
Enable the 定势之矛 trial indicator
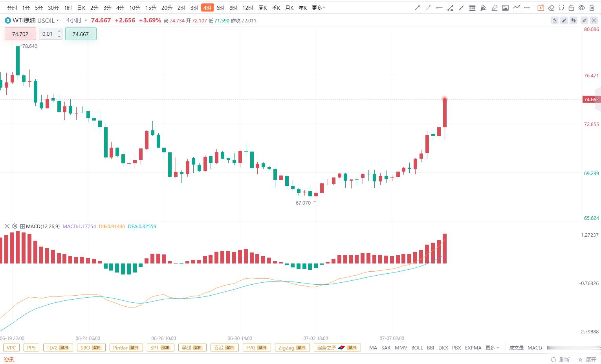337,348
